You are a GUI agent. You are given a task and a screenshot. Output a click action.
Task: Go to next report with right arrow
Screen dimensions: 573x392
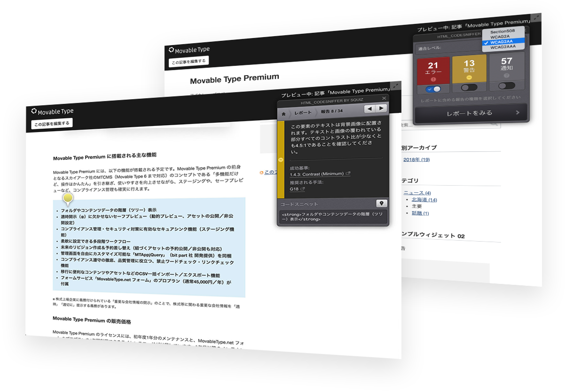pos(381,108)
